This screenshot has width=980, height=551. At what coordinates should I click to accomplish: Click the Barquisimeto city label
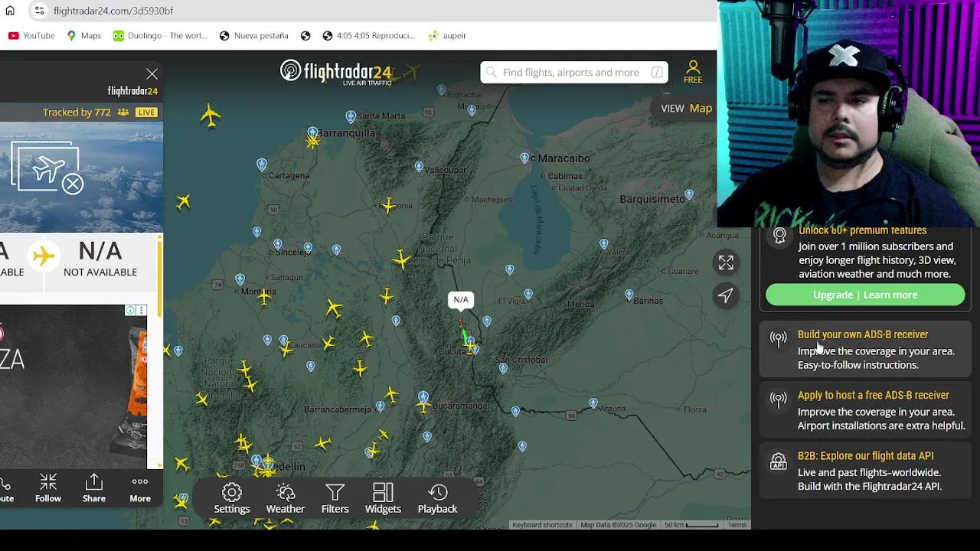[x=652, y=199]
